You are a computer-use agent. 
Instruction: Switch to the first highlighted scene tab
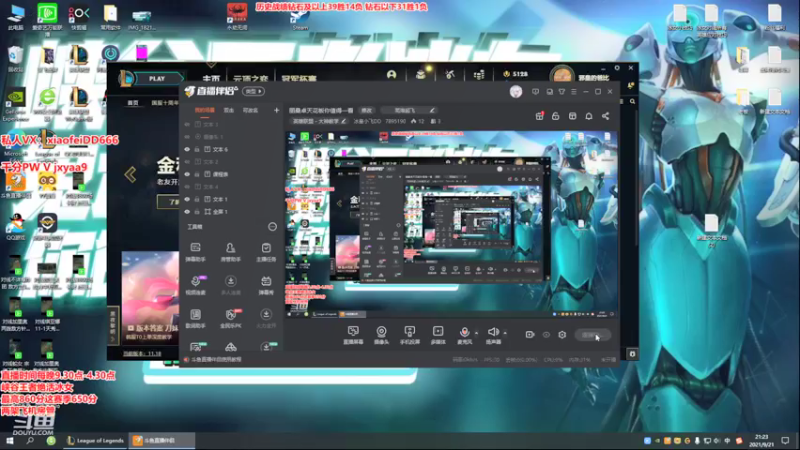click(x=205, y=110)
